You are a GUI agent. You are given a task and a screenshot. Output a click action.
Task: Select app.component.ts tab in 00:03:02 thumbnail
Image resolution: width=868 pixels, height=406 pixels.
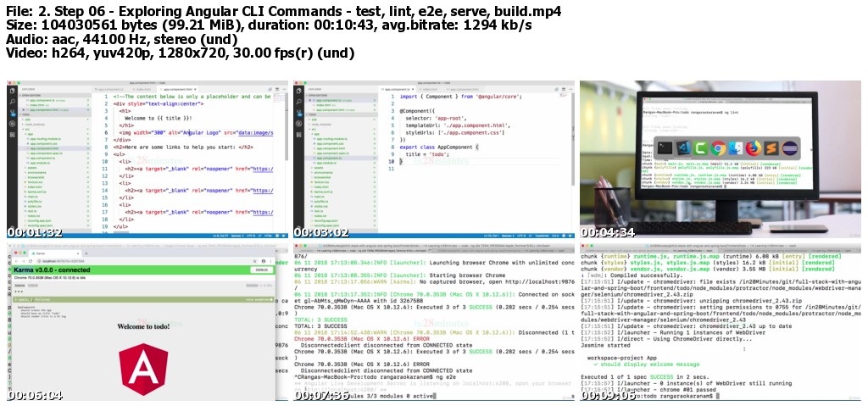[395, 89]
